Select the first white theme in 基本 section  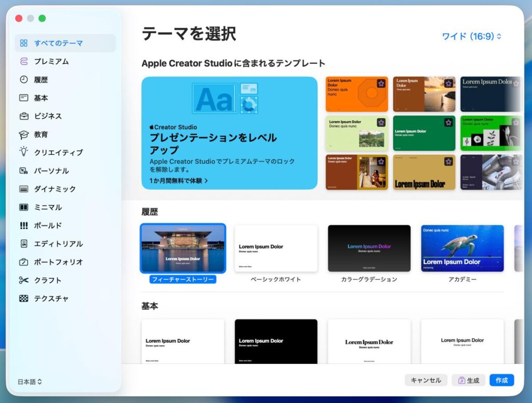[x=183, y=341]
